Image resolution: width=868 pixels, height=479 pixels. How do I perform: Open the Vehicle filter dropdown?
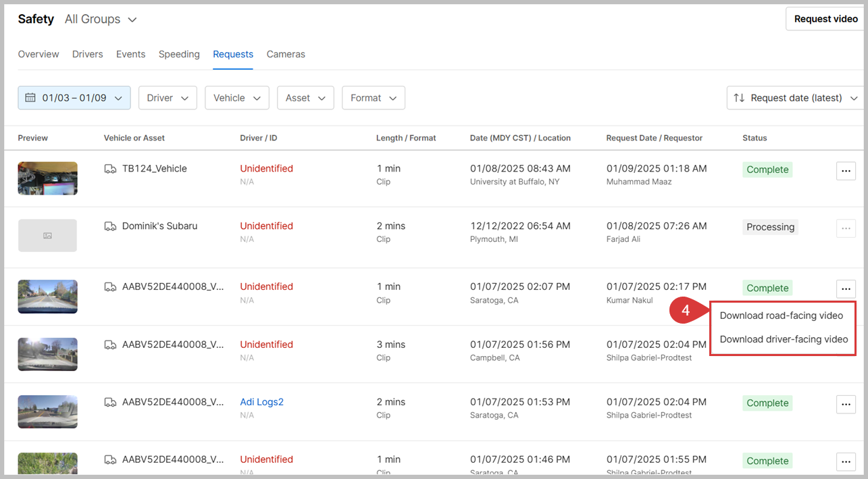coord(236,98)
